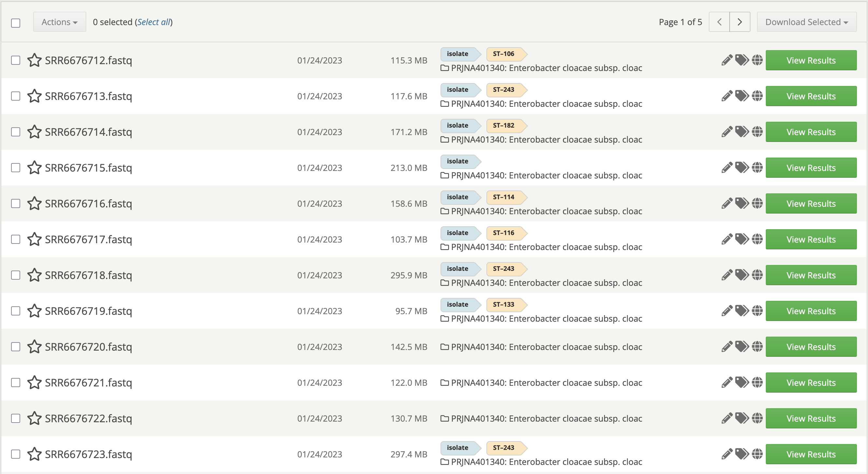This screenshot has width=868, height=474.
Task: Select the checkbox for SRR6676716.fastq
Action: 16,203
